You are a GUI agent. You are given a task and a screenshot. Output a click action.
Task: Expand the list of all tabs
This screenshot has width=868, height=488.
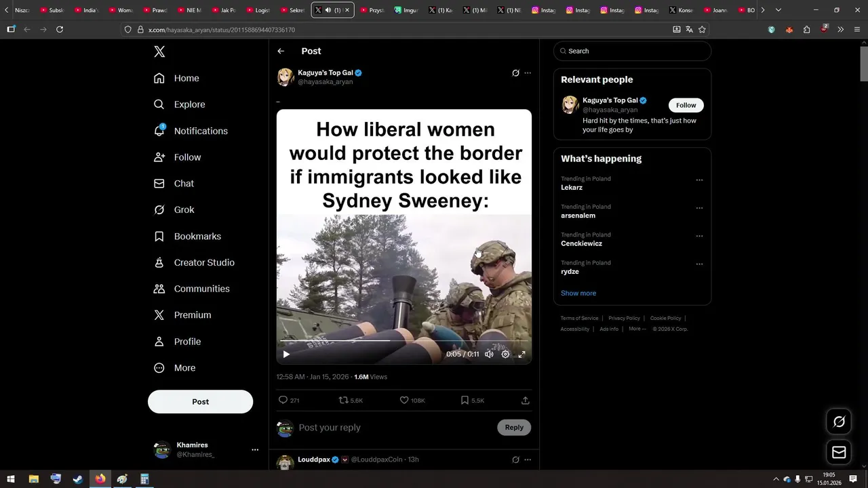click(778, 10)
